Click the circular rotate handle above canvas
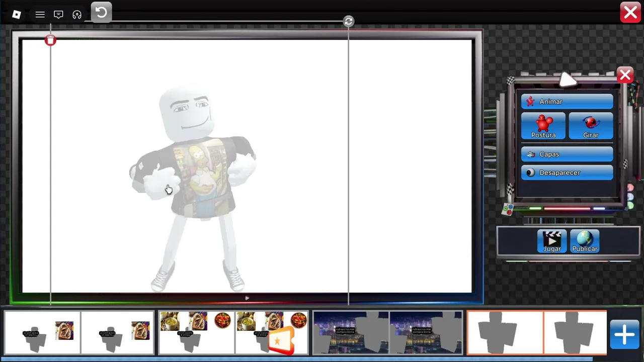The width and height of the screenshot is (644, 362). click(x=349, y=21)
